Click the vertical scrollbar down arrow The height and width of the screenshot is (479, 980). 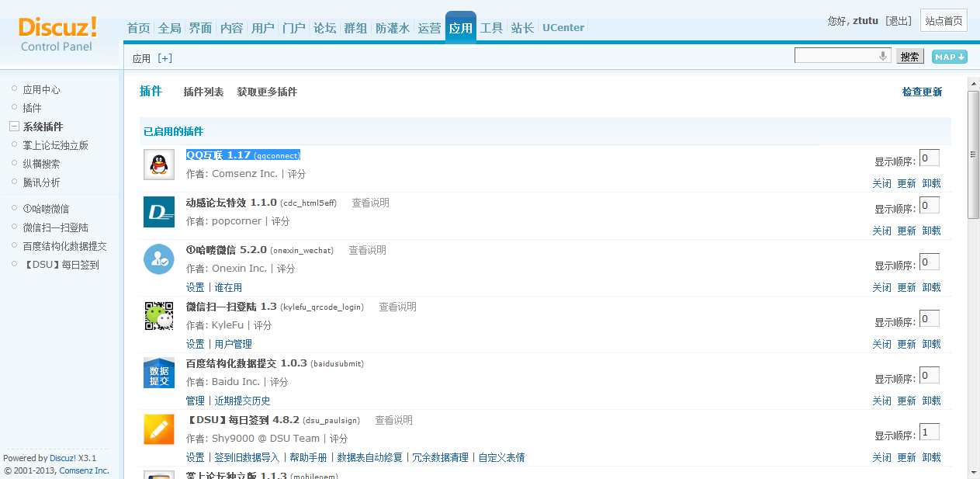(x=974, y=472)
